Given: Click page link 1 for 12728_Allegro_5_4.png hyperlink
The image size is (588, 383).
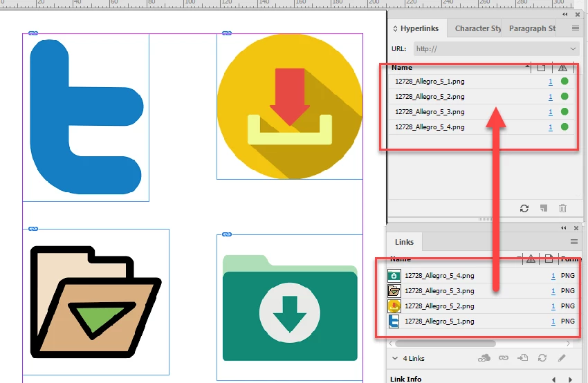Looking at the screenshot, I should pos(551,127).
